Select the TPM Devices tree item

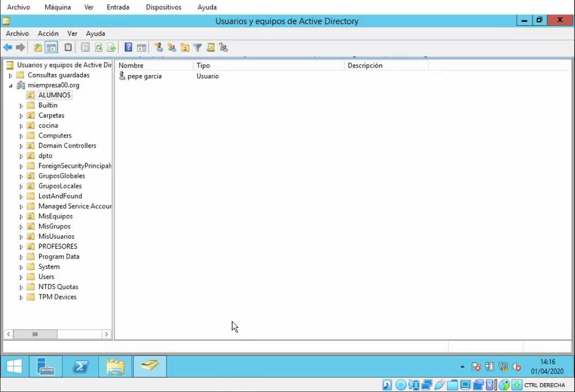coord(57,297)
